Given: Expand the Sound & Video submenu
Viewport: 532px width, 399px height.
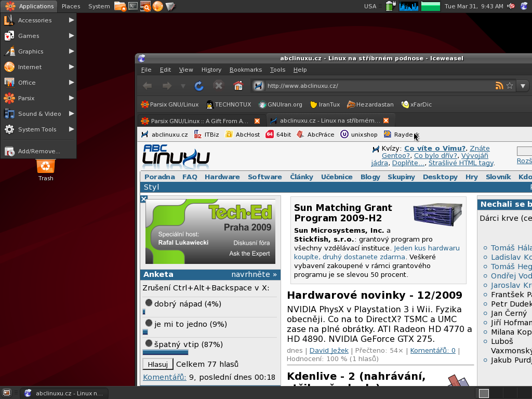Looking at the screenshot, I should 38,114.
